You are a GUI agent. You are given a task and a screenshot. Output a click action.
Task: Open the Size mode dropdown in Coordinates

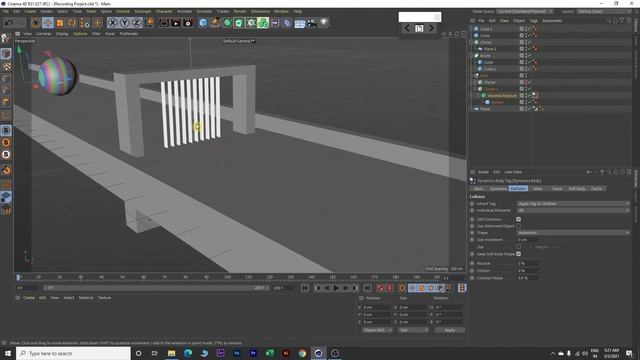coord(413,330)
